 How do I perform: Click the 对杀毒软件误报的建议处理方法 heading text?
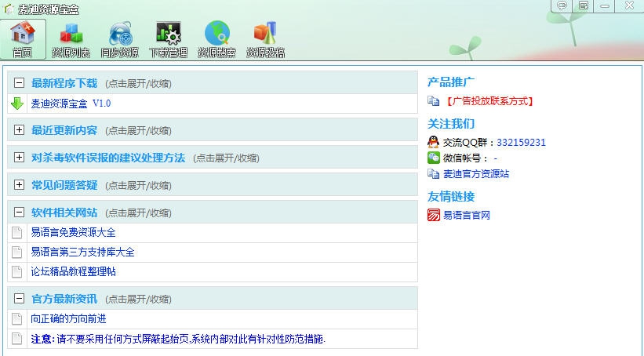coord(108,158)
